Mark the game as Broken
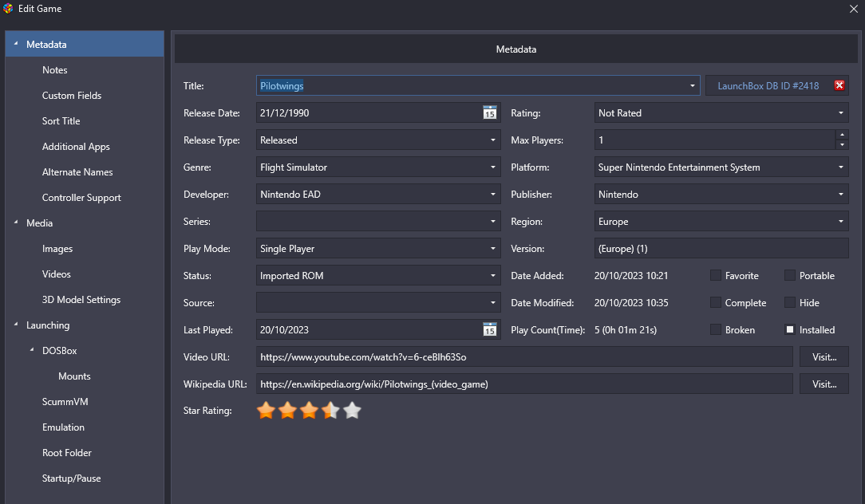Viewport: 865px width, 504px height. (716, 329)
